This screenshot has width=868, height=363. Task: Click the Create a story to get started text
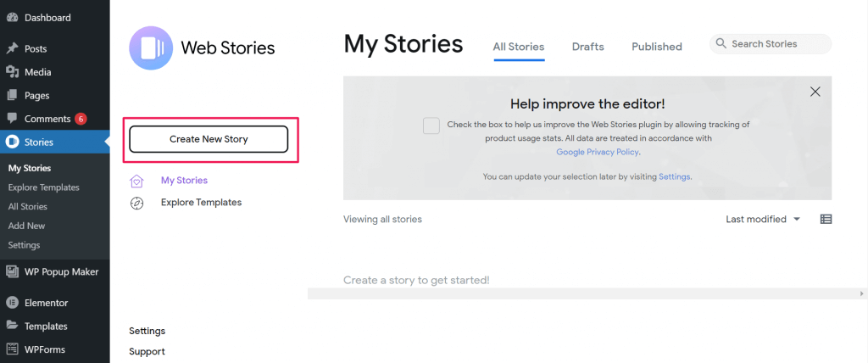coord(416,280)
